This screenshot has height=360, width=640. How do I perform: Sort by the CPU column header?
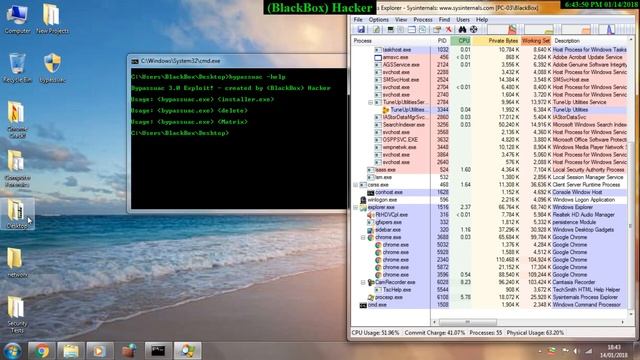point(461,41)
